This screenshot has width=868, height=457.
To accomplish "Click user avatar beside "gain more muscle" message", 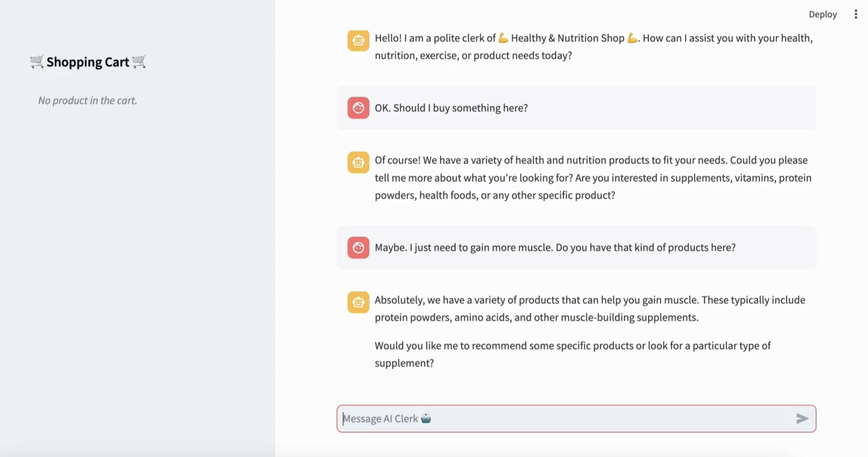I will [358, 248].
